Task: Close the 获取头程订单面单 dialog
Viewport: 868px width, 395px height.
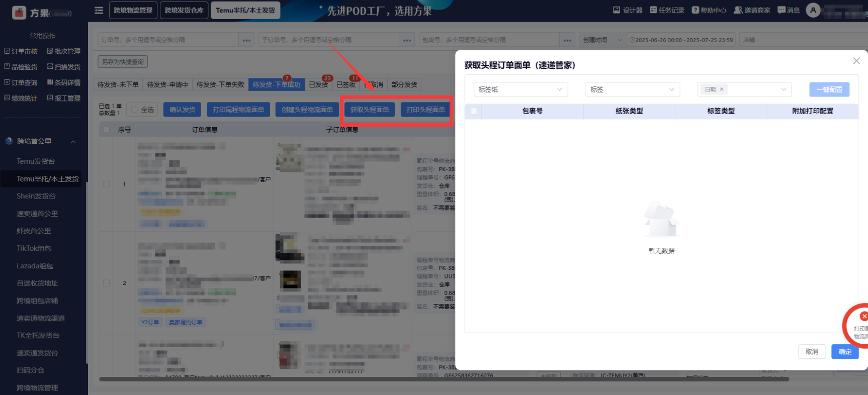Action: click(x=856, y=61)
